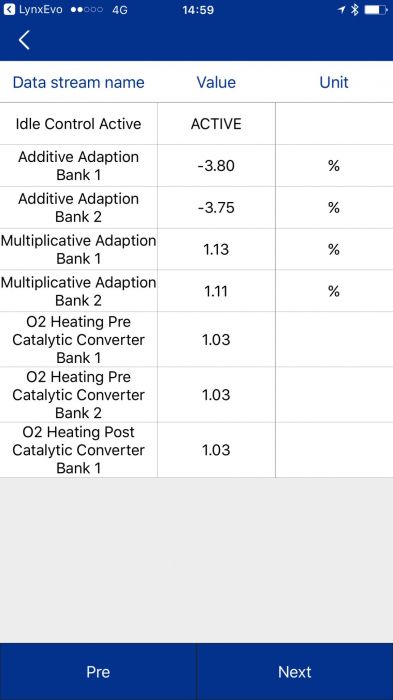Tap the battery indicator icon
The width and height of the screenshot is (393, 700).
coord(376,9)
